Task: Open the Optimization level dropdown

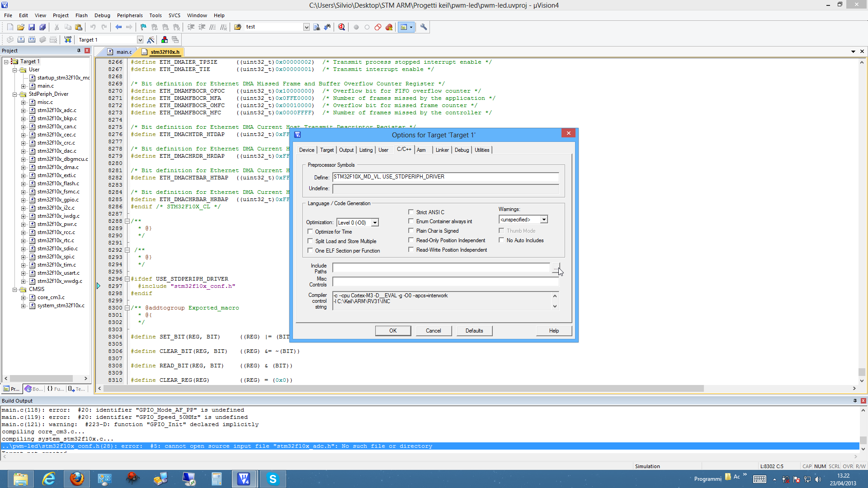Action: click(x=375, y=223)
